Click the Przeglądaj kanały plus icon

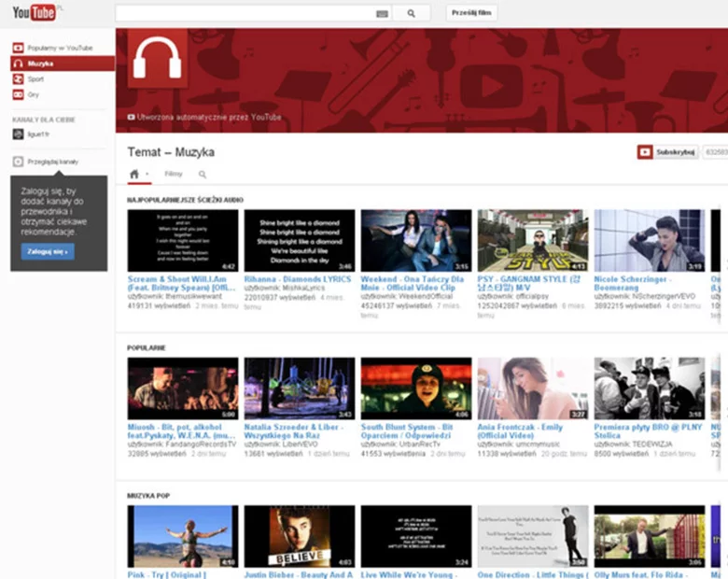pyautogui.click(x=17, y=162)
